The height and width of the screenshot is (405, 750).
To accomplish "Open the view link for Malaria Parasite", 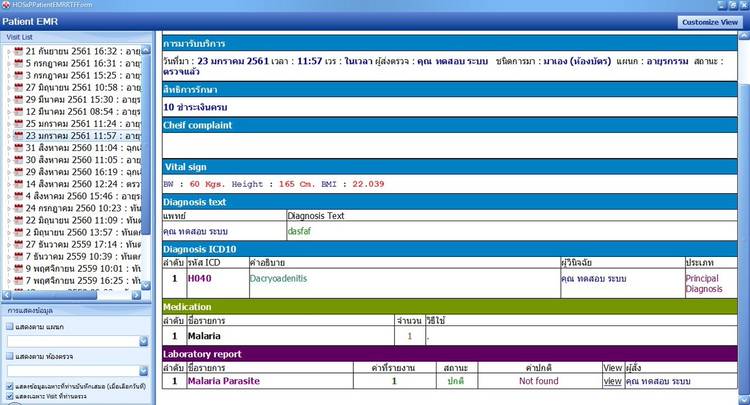I will (x=612, y=381).
